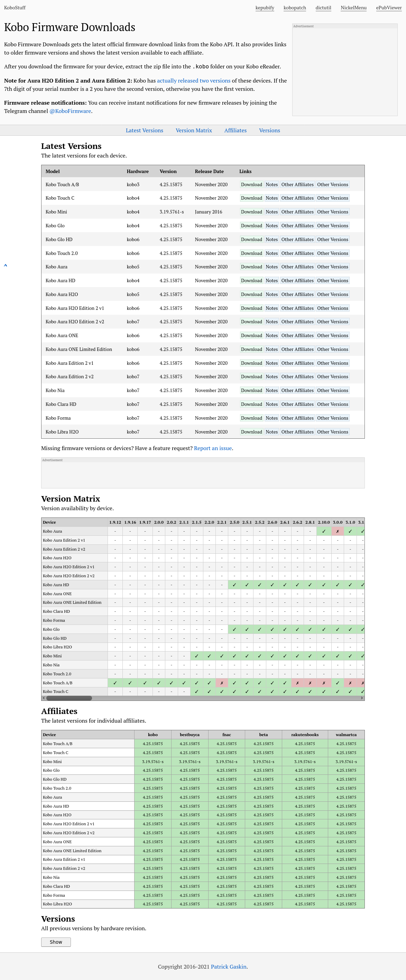This screenshot has width=406, height=980.
Task: Open Notes for Kobo Forma
Action: 271,418
